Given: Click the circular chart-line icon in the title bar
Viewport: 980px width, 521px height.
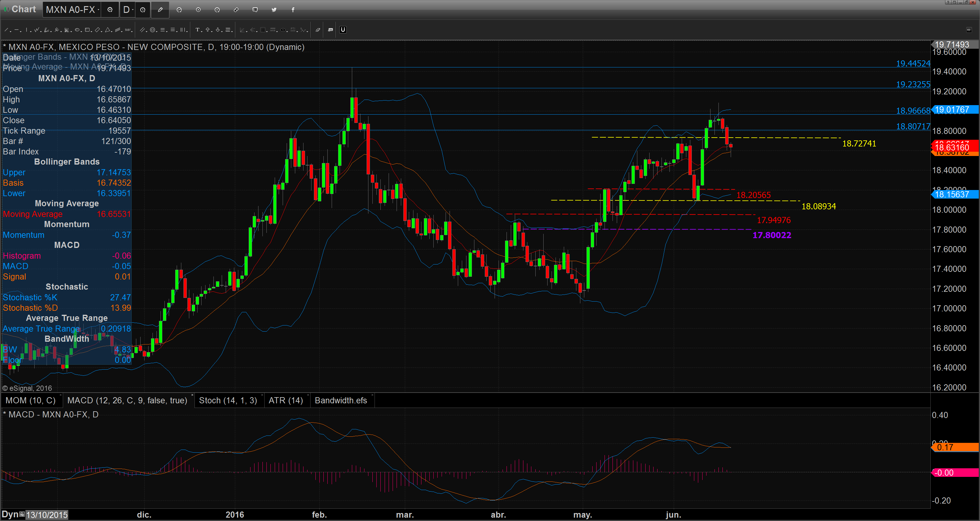Looking at the screenshot, I should pos(179,10).
